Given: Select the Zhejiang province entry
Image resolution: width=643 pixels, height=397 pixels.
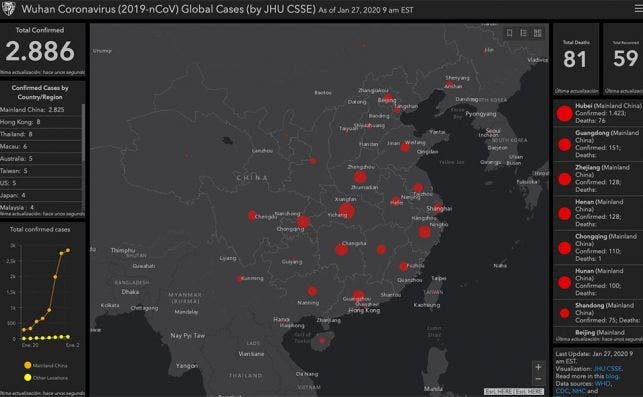Looking at the screenshot, I should [x=598, y=178].
